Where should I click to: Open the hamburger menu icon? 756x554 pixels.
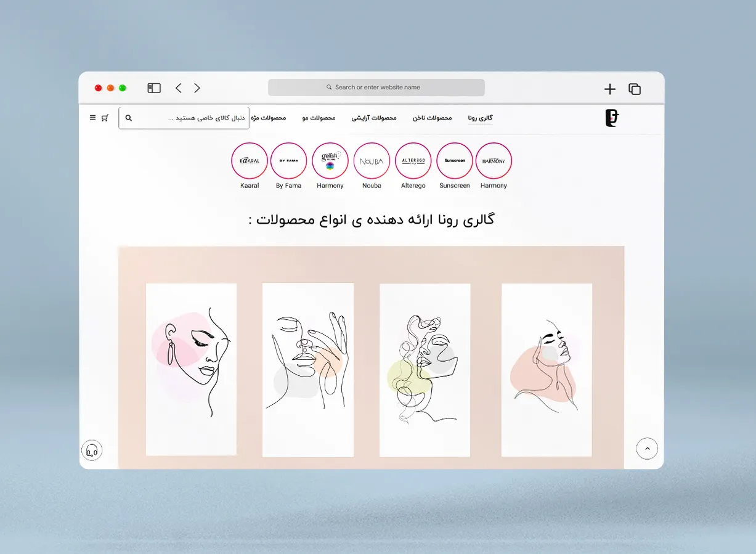coord(92,118)
